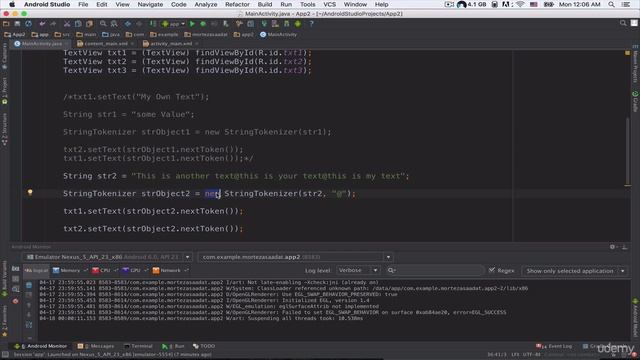The height and width of the screenshot is (360, 640).
Task: Click the Back navigation arrow icon
Action: tap(128, 24)
